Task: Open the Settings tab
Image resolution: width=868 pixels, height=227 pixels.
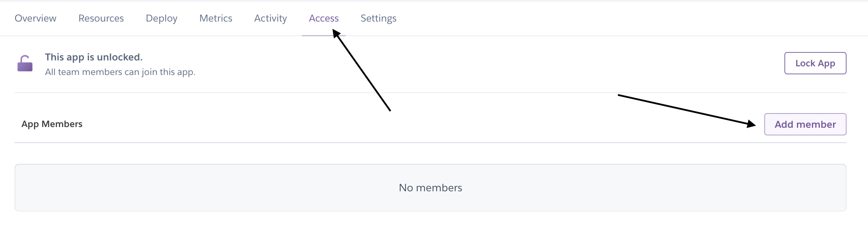Action: pyautogui.click(x=378, y=18)
